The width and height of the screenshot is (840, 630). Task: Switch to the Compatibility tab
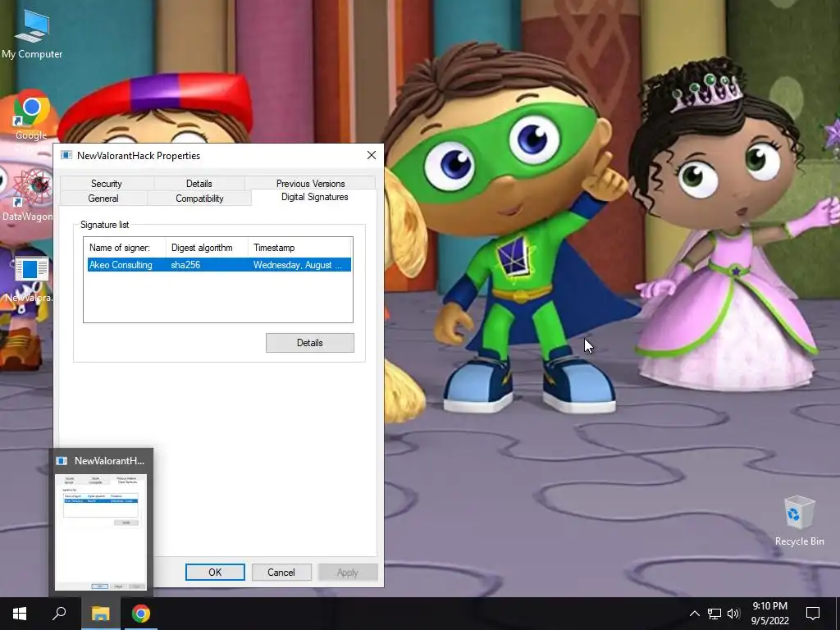click(x=199, y=199)
